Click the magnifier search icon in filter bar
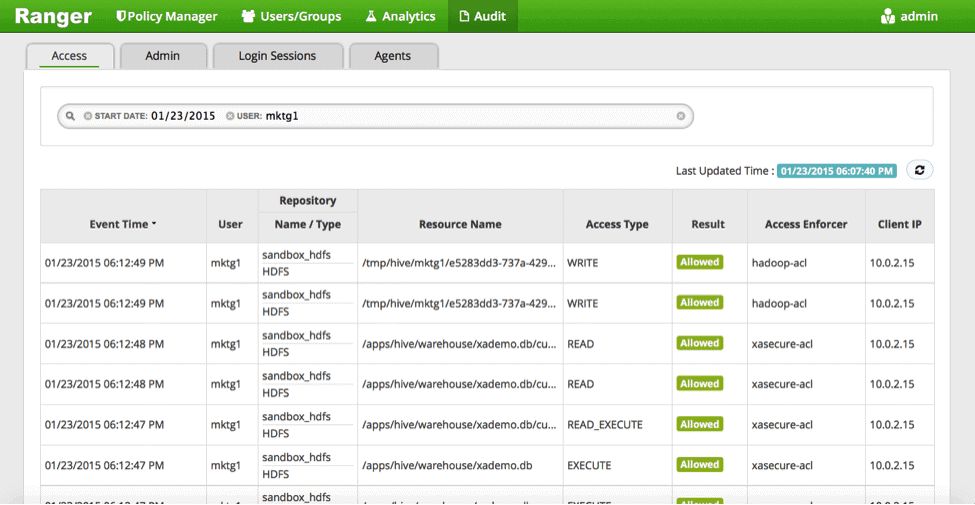This screenshot has height=505, width=975. point(70,116)
